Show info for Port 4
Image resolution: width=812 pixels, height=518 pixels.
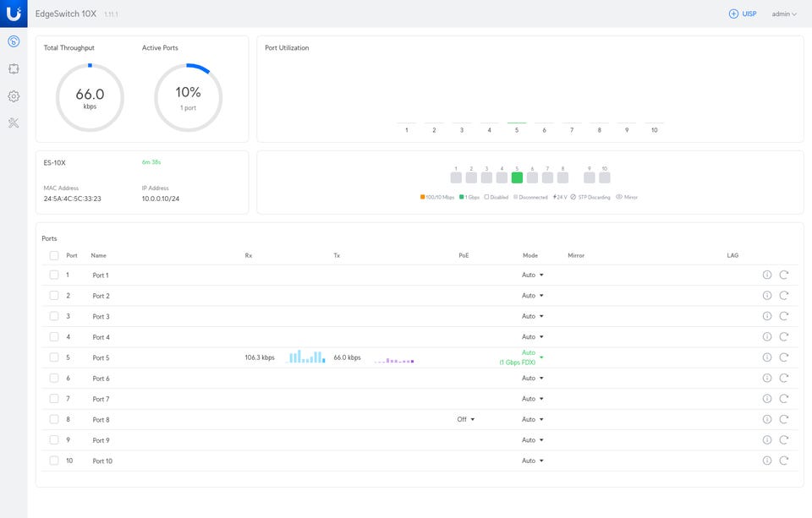click(x=767, y=337)
